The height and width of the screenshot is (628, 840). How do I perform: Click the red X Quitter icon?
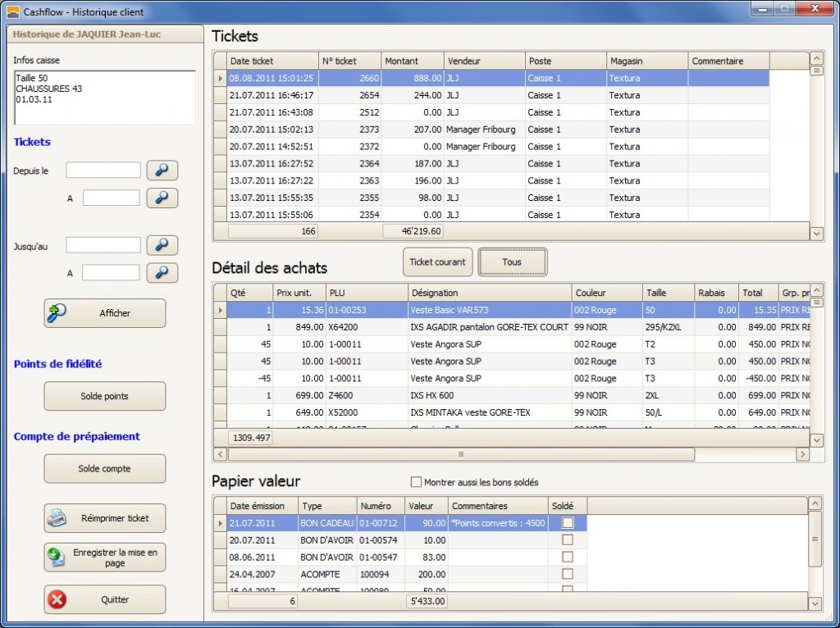57,599
